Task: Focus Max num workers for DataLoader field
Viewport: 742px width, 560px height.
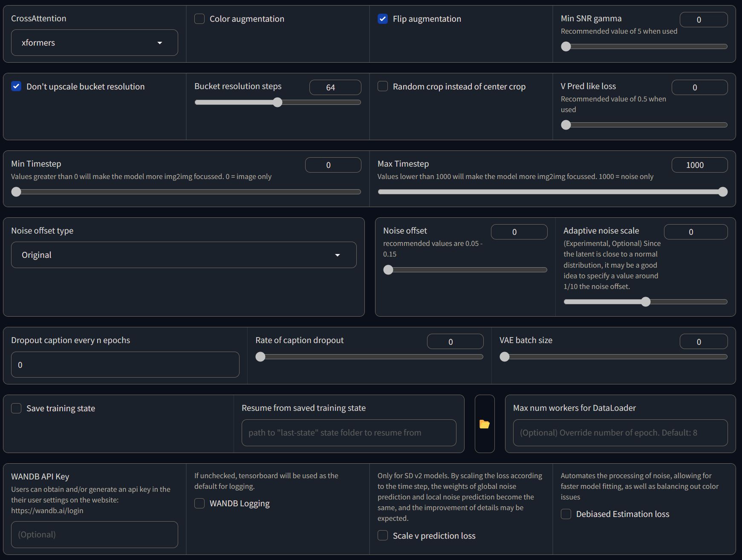Action: (620, 433)
